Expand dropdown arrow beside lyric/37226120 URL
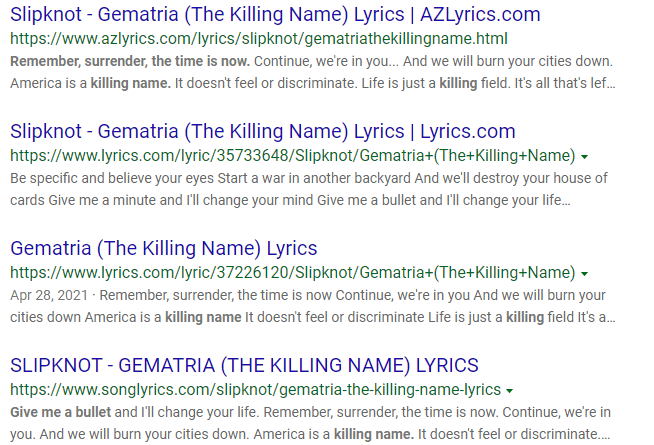Viewport: 654px width, 445px height. click(584, 273)
